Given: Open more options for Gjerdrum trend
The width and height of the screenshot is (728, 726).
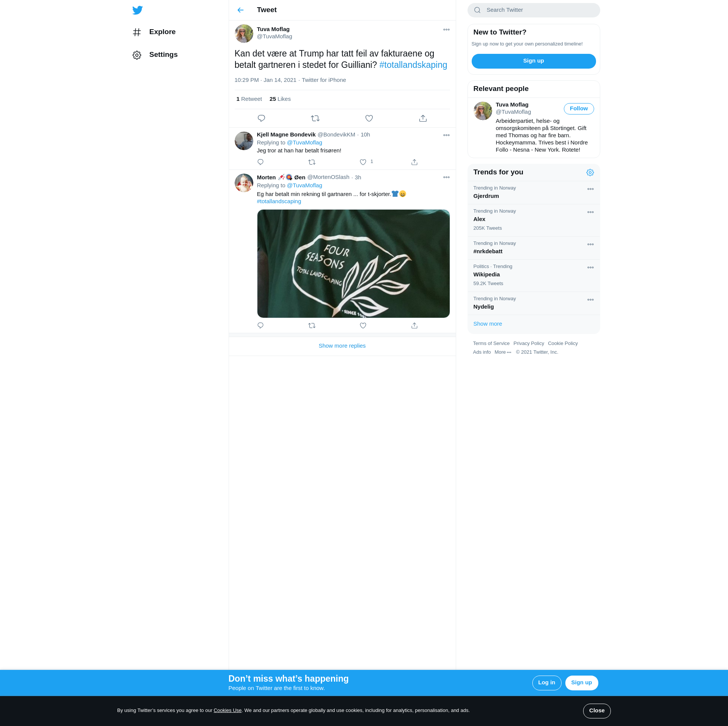Looking at the screenshot, I should point(590,189).
